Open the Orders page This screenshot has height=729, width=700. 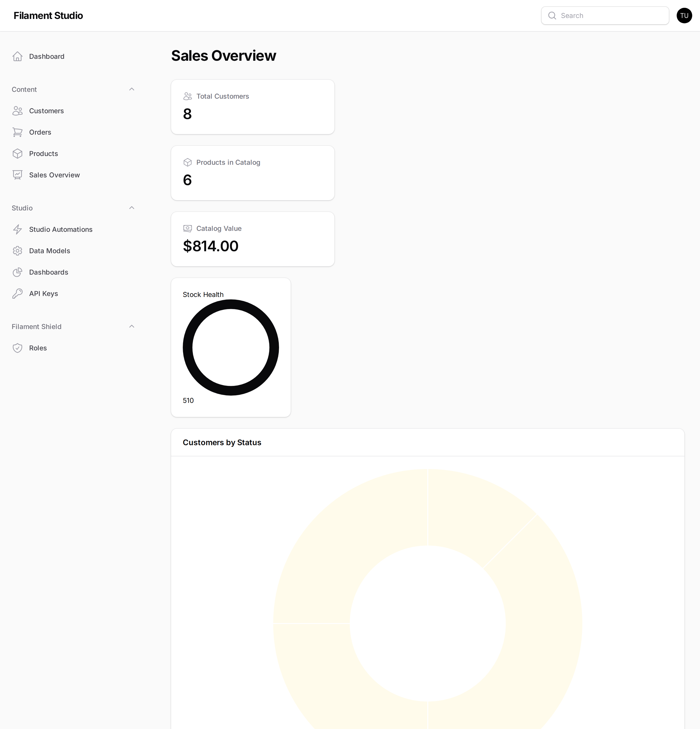tap(74, 132)
